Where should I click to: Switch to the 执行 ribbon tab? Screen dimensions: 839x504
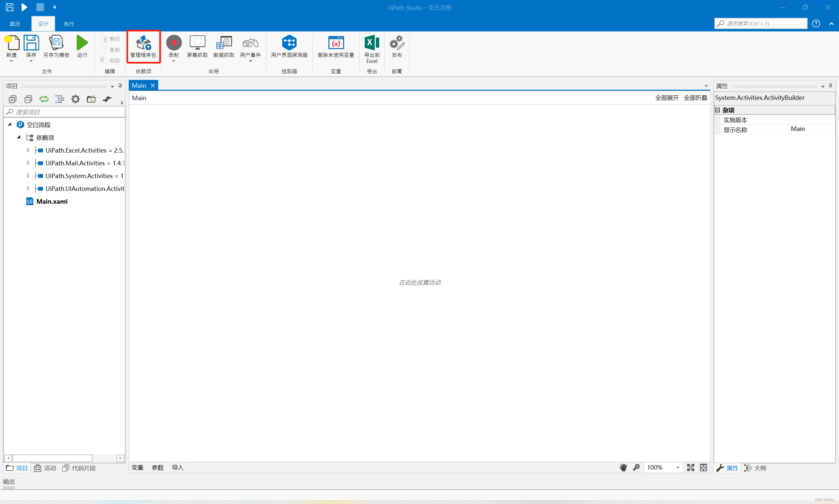pyautogui.click(x=69, y=24)
